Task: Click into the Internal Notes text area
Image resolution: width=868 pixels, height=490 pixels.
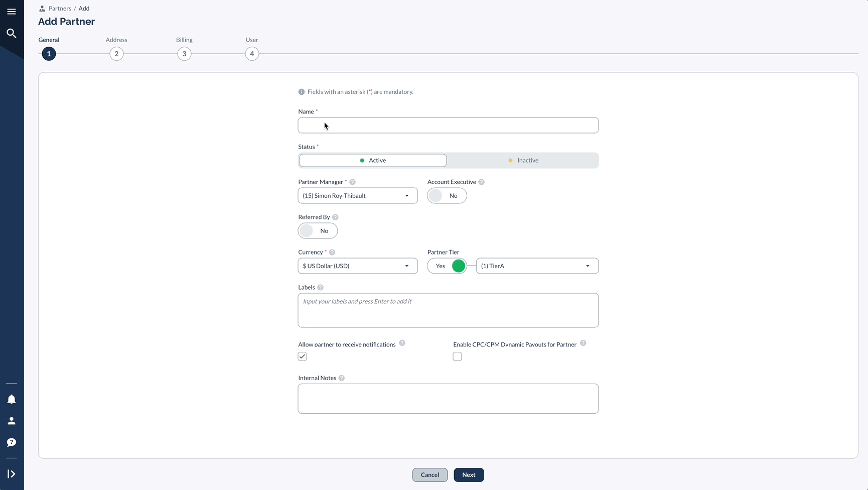Action: 448,399
